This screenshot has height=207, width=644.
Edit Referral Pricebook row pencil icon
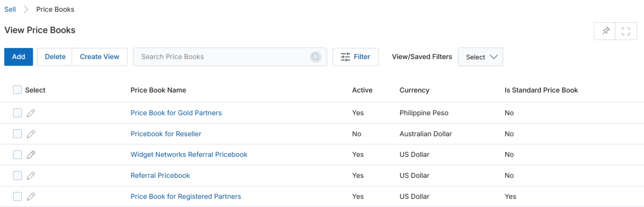[31, 176]
